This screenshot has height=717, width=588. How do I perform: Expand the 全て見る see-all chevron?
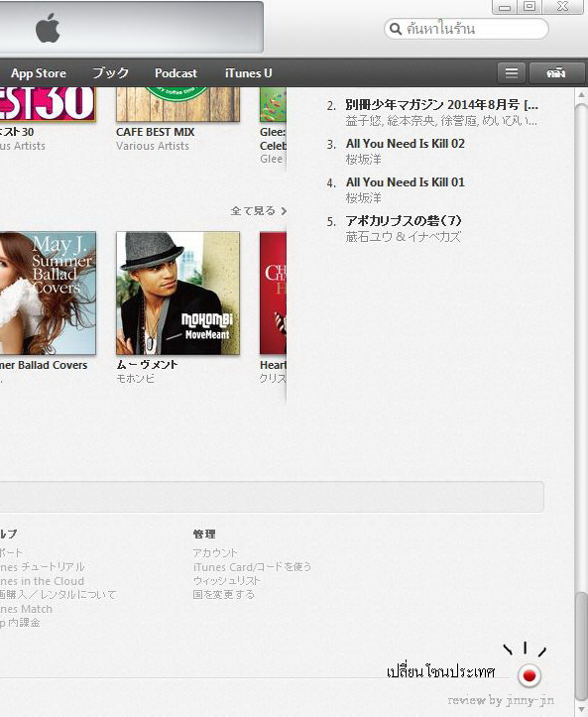tap(284, 211)
